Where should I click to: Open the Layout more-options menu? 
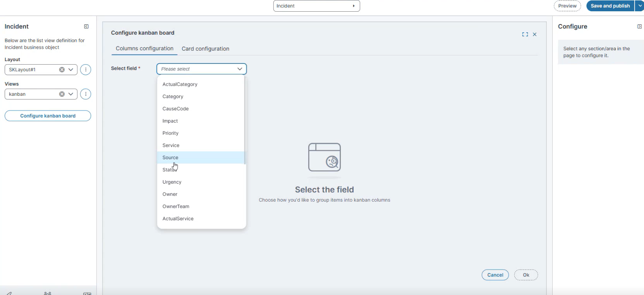point(86,70)
